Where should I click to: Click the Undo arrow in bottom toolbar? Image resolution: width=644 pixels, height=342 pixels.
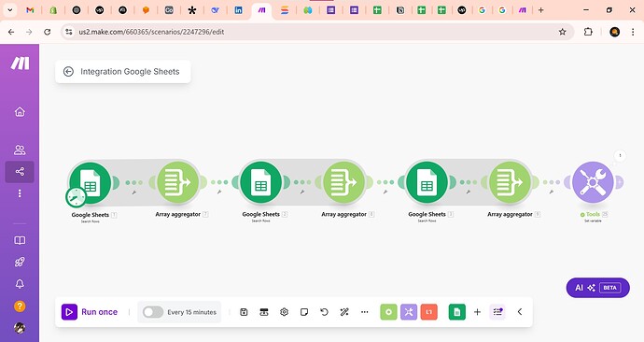point(324,312)
